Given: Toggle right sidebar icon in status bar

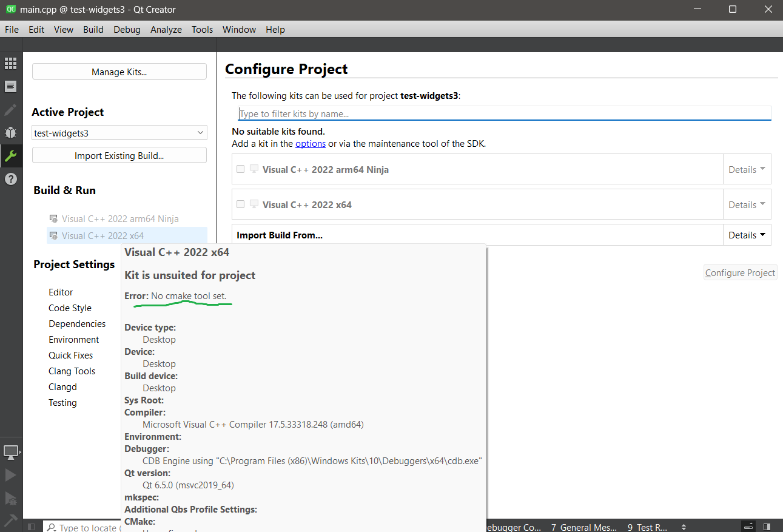Looking at the screenshot, I should 767,527.
